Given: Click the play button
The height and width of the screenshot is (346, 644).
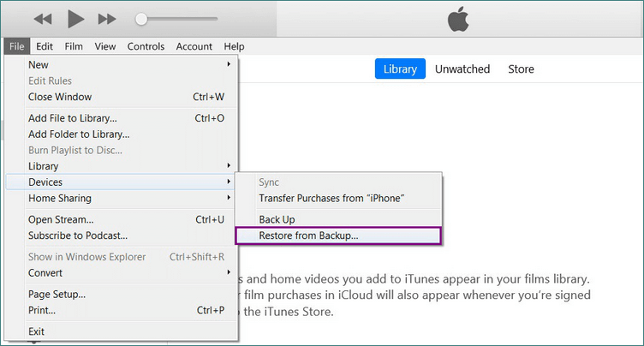Looking at the screenshot, I should (75, 19).
